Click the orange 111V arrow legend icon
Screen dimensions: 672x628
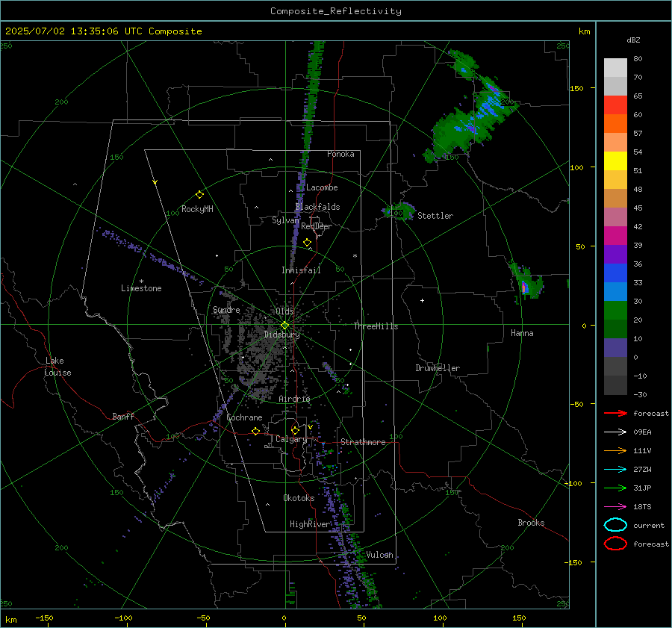(x=615, y=450)
